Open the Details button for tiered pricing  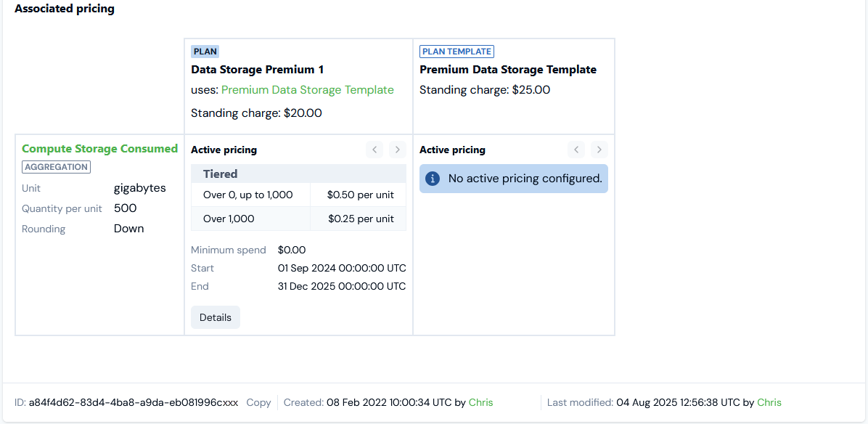[216, 317]
